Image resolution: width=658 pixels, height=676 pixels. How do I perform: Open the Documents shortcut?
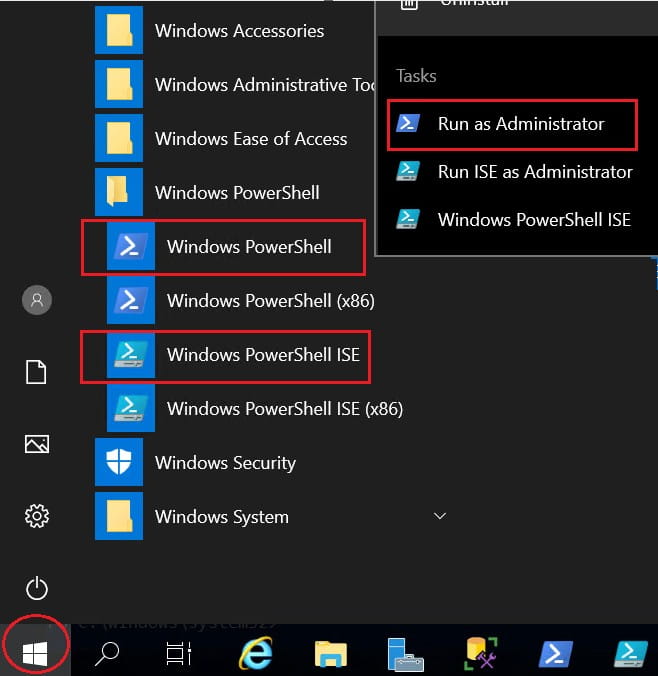pos(36,372)
